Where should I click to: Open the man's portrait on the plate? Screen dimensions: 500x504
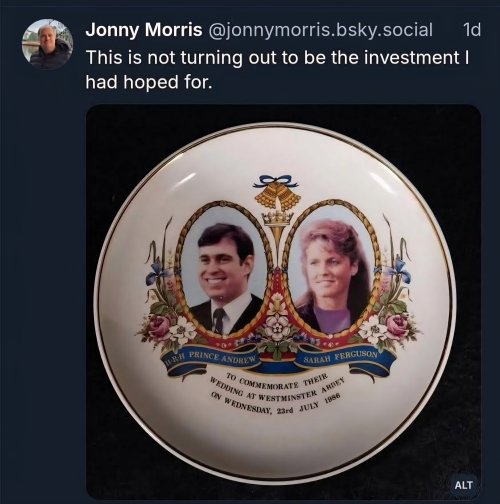click(x=224, y=272)
